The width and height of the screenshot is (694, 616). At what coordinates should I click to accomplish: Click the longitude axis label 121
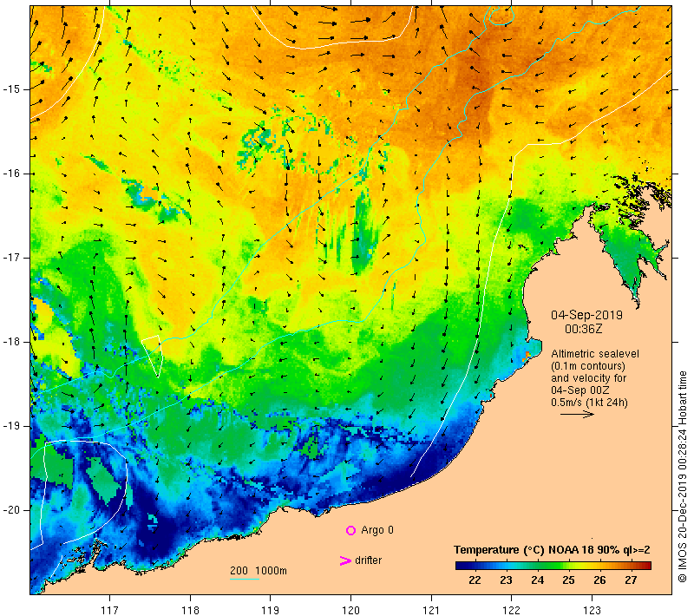431,610
